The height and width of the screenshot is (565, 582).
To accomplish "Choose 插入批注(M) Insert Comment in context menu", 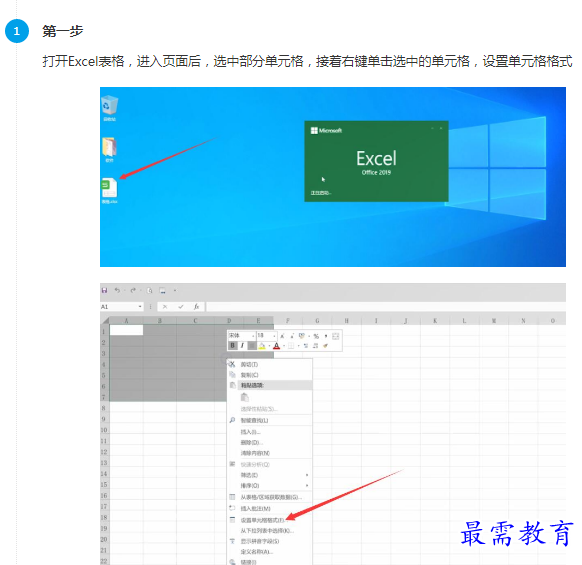I will (270, 509).
